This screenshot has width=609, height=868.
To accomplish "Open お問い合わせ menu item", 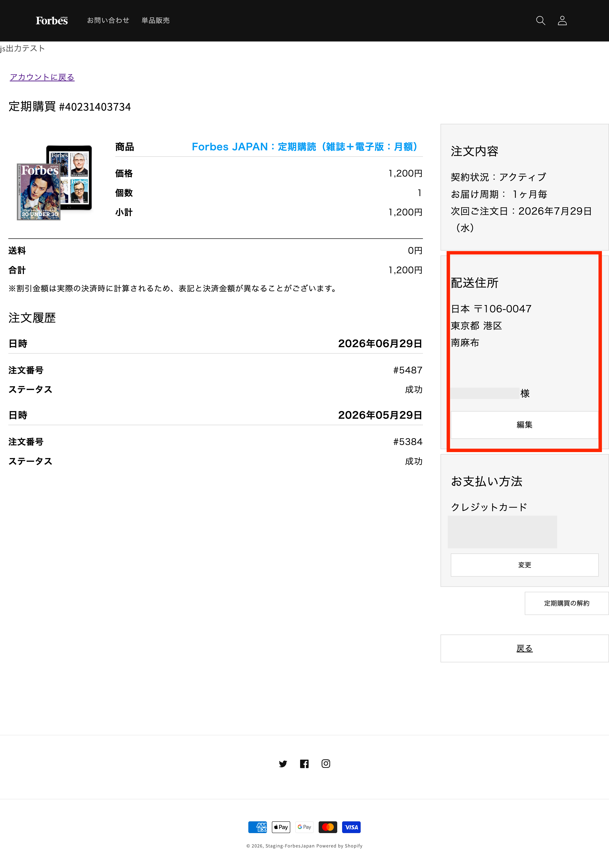I will click(108, 21).
